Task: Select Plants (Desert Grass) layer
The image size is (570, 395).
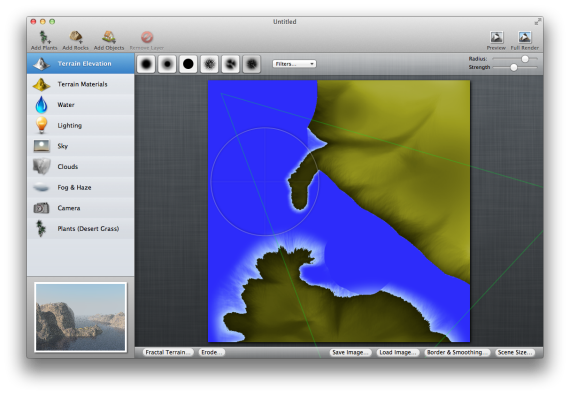Action: pyautogui.click(x=81, y=229)
